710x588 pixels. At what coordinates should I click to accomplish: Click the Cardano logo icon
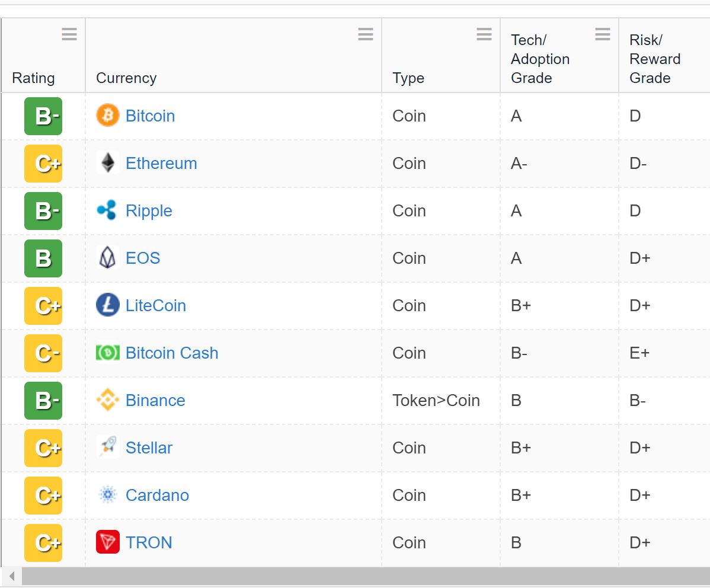[x=108, y=495]
